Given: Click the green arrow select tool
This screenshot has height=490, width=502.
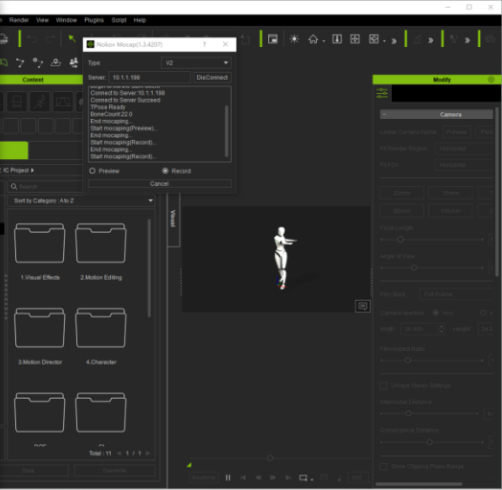Looking at the screenshot, I should coord(72,39).
